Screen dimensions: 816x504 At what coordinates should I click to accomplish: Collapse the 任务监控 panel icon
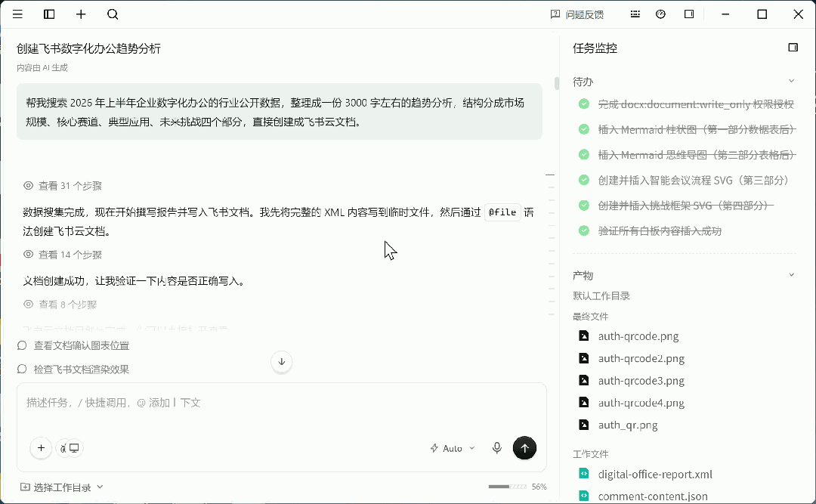click(x=793, y=48)
